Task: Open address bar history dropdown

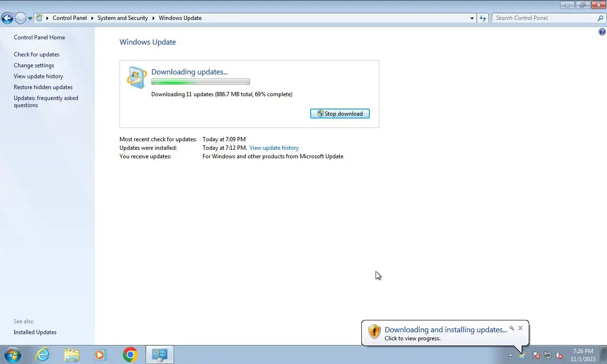Action: [x=472, y=18]
